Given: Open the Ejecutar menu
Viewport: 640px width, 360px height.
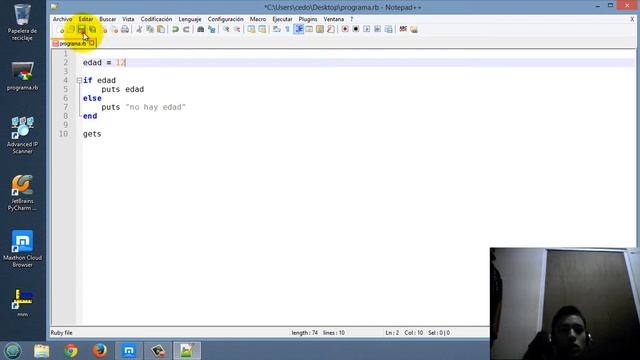Looking at the screenshot, I should pos(282,19).
